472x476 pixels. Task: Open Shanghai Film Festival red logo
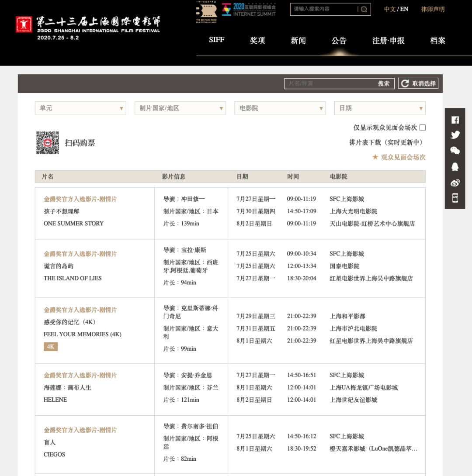click(x=24, y=24)
